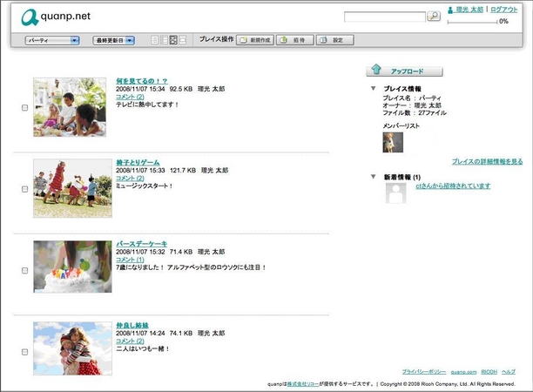533x392 pixels.
Task: Click the storage usage bar showing 0%
Action: click(x=471, y=21)
